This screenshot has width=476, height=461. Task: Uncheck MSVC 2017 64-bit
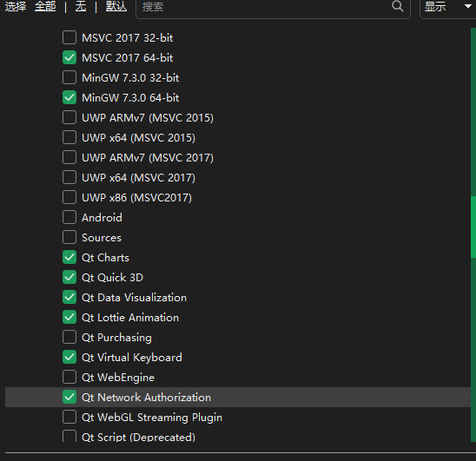tap(69, 57)
